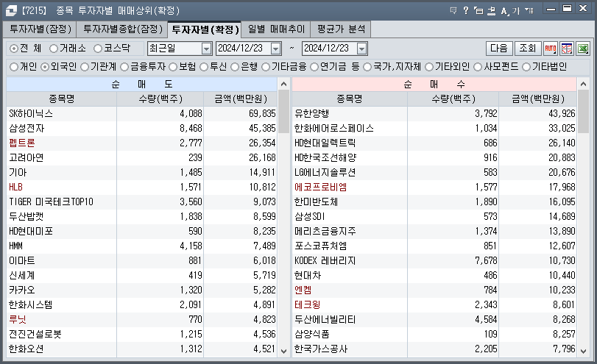Click 순매수 list scroll down arrow
Viewport: 597px width, 364px height.
(x=583, y=351)
